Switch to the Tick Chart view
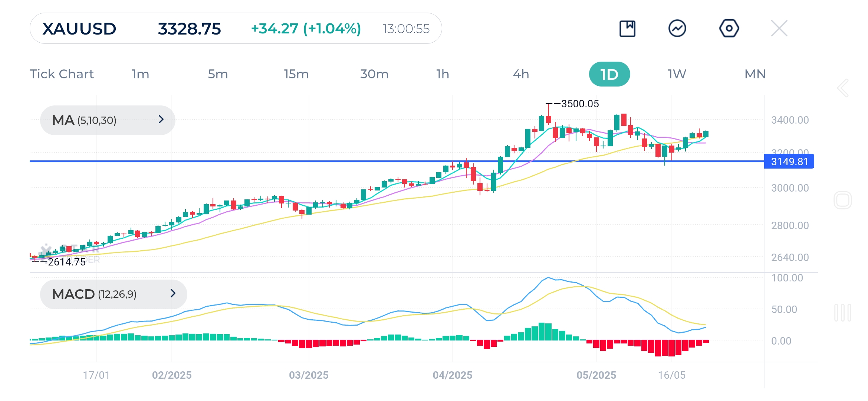 point(62,74)
